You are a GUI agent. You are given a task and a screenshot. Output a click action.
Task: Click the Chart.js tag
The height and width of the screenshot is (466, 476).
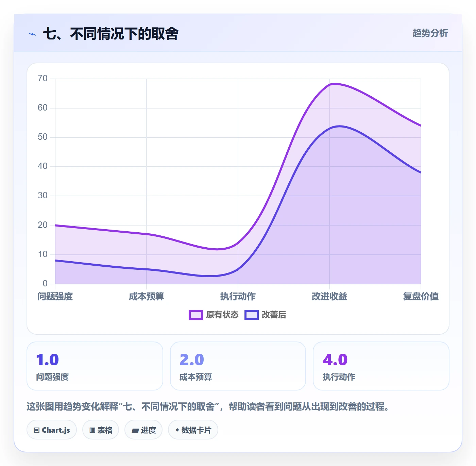(x=52, y=430)
